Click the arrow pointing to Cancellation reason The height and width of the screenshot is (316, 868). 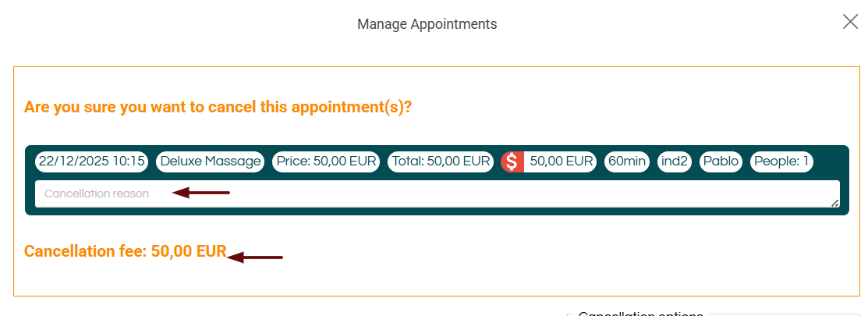tap(201, 193)
